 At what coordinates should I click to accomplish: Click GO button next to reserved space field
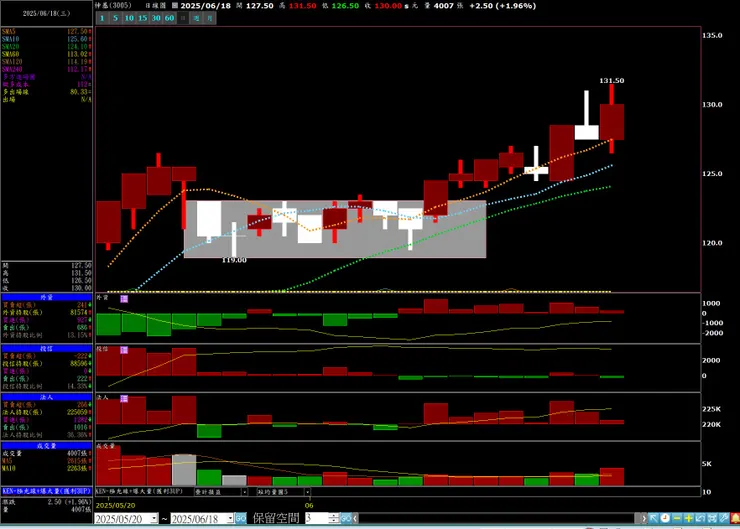tap(346, 518)
